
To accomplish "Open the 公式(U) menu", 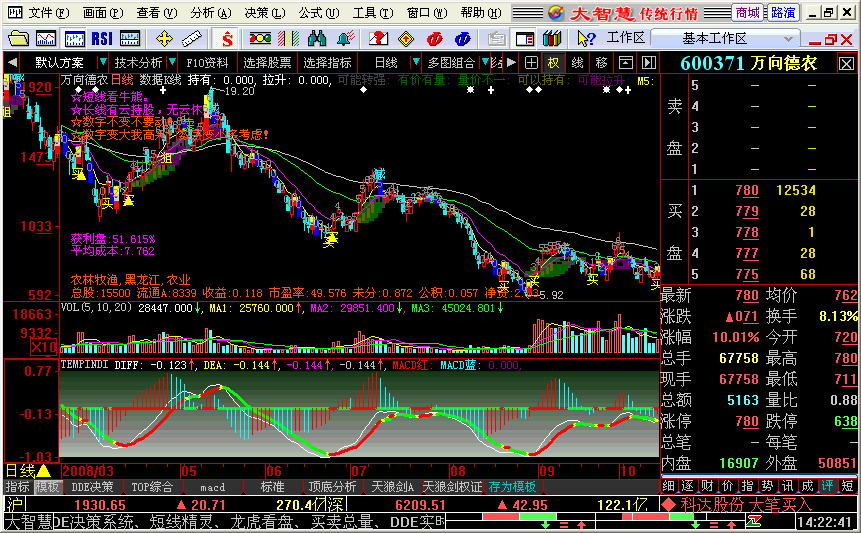I will 319,13.
